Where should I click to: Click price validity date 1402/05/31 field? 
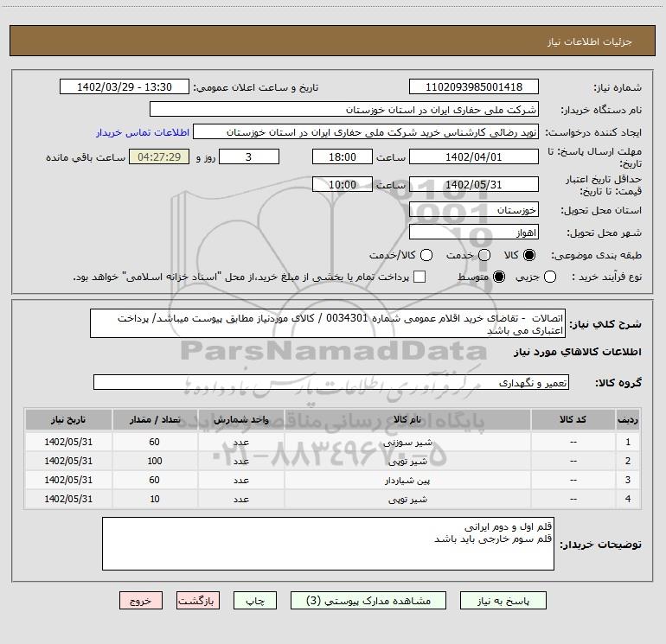[474, 184]
